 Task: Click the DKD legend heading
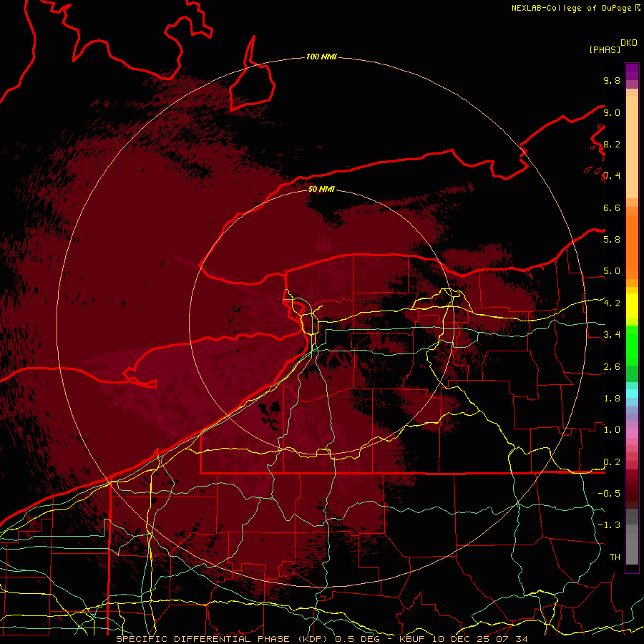coord(629,43)
